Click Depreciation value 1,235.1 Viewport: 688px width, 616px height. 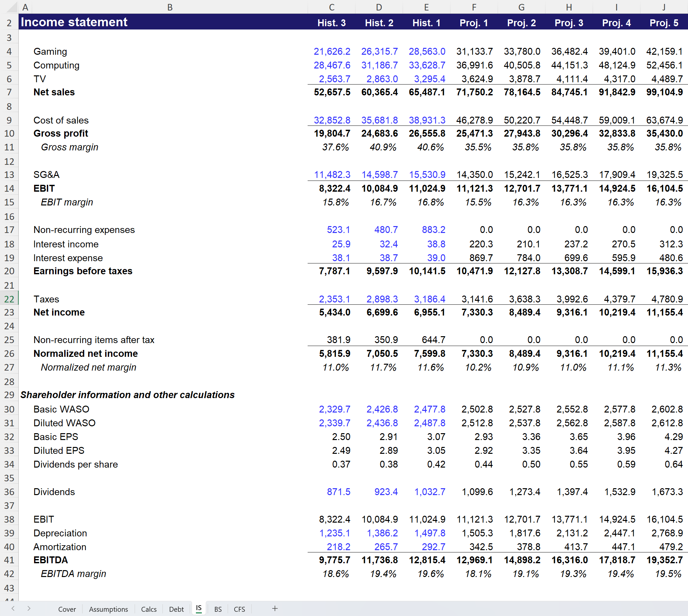coord(335,533)
